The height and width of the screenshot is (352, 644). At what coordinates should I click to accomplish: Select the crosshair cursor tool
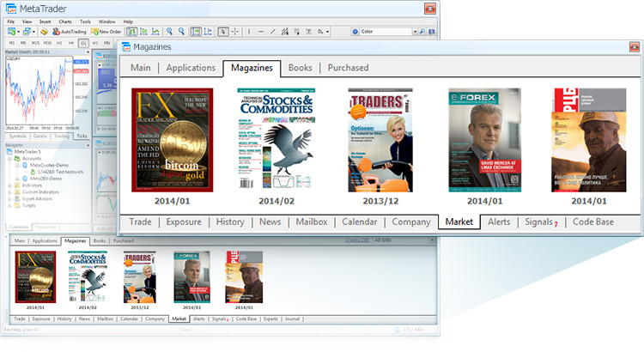pyautogui.click(x=236, y=32)
